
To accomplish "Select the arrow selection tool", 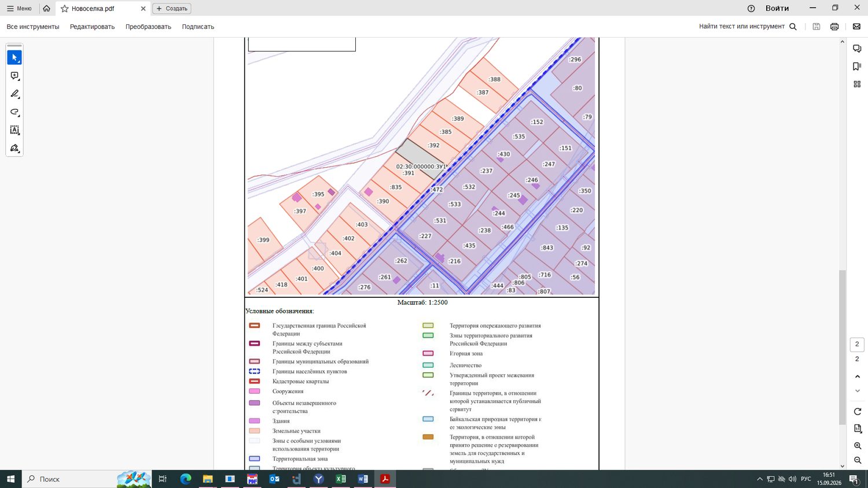I will pyautogui.click(x=14, y=57).
